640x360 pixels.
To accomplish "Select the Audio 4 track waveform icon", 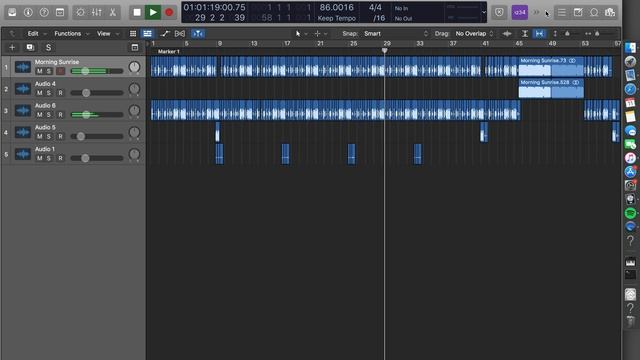I will pyautogui.click(x=22, y=89).
